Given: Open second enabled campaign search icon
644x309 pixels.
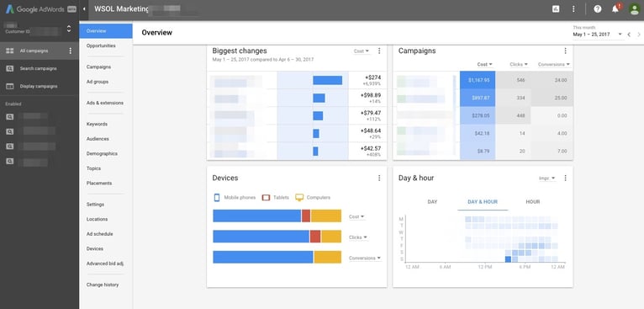Looking at the screenshot, I should [x=10, y=131].
